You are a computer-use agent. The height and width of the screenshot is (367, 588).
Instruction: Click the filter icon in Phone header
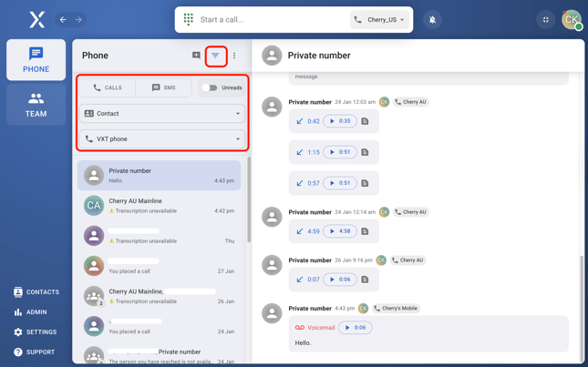coord(216,56)
